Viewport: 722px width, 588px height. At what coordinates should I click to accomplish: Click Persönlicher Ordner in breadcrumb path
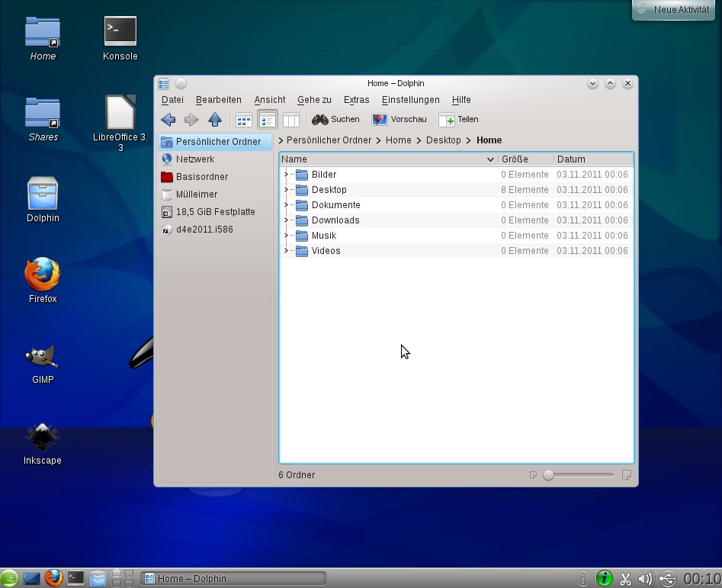(x=329, y=140)
